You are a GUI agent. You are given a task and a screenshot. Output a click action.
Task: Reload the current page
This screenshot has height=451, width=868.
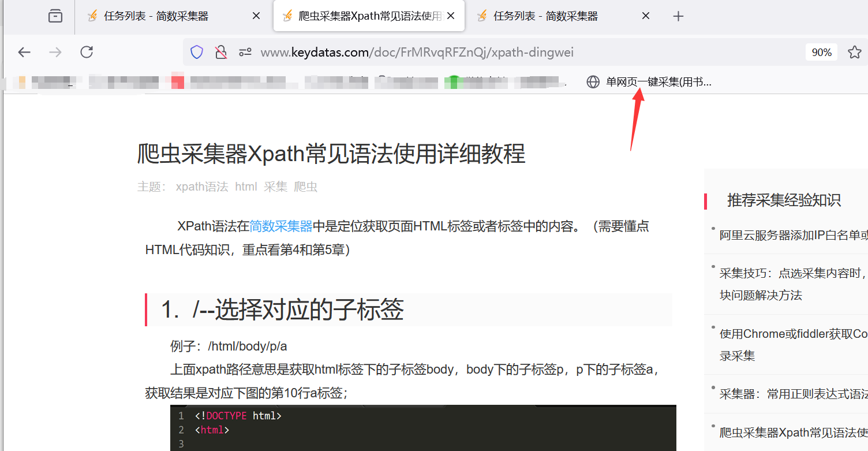pyautogui.click(x=87, y=53)
